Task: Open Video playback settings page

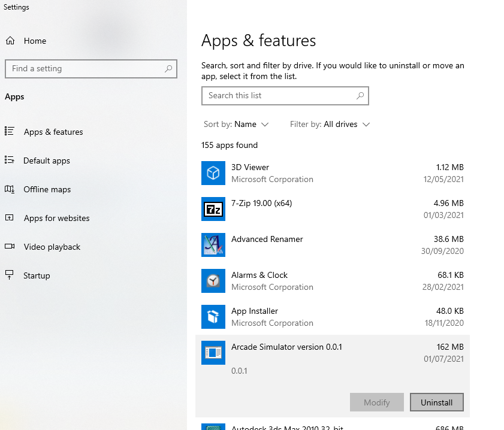Action: pos(52,247)
